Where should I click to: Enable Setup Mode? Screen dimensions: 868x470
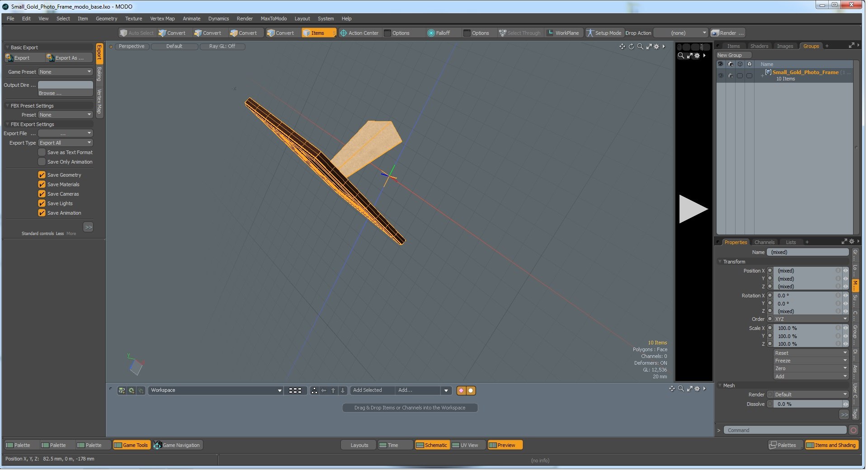pos(604,33)
